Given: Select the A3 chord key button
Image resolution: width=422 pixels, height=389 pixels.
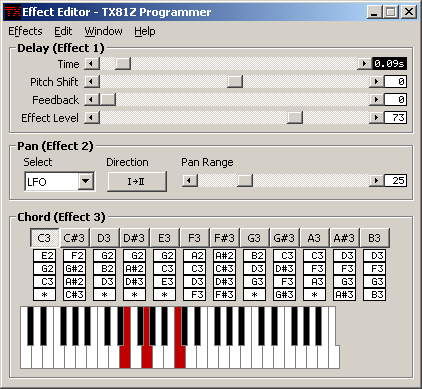Looking at the screenshot, I should pyautogui.click(x=314, y=238).
